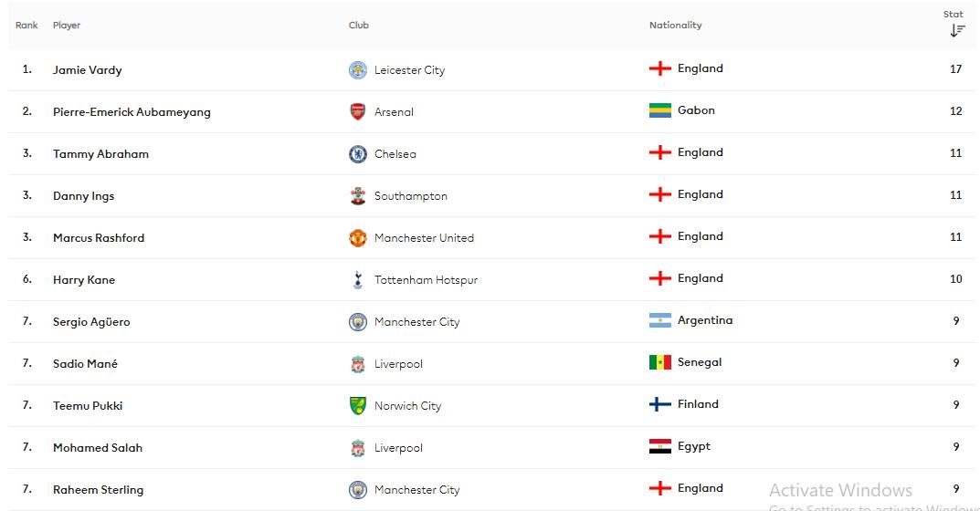The image size is (980, 511).
Task: Select the Harry Kane player link
Action: point(84,280)
